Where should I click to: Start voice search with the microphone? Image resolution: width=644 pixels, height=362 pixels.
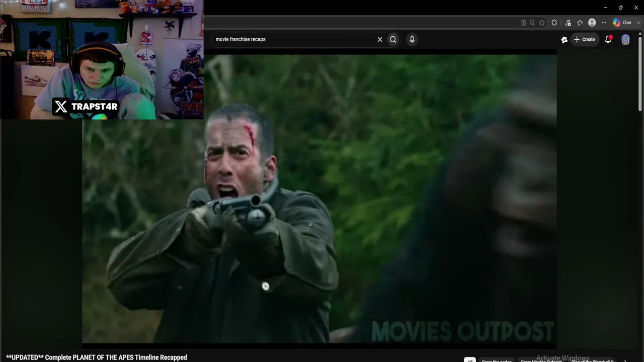pos(412,39)
